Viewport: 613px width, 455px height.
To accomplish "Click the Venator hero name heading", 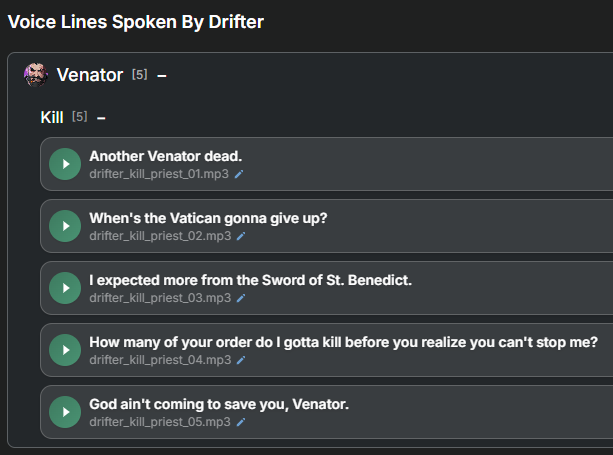I will tap(90, 75).
